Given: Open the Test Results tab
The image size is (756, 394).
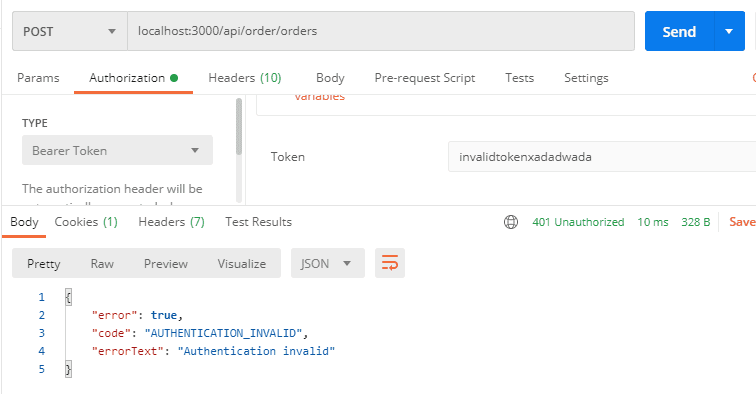Looking at the screenshot, I should click(258, 222).
